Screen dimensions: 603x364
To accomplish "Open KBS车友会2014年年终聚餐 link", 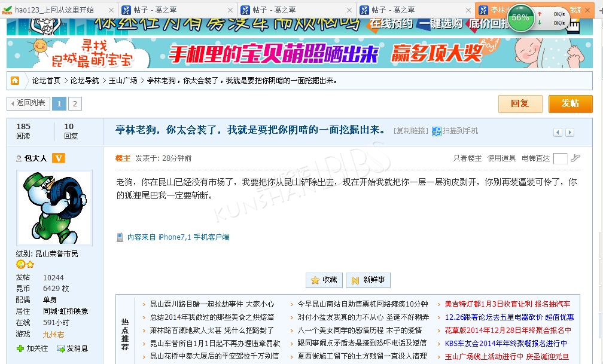I will (x=506, y=343).
